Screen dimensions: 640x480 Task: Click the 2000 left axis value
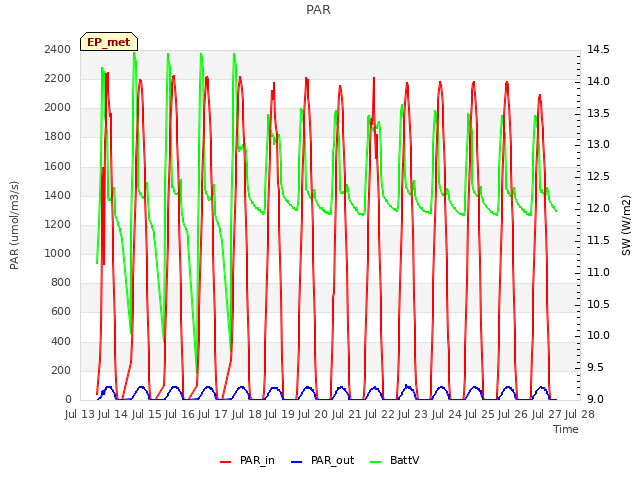point(58,108)
